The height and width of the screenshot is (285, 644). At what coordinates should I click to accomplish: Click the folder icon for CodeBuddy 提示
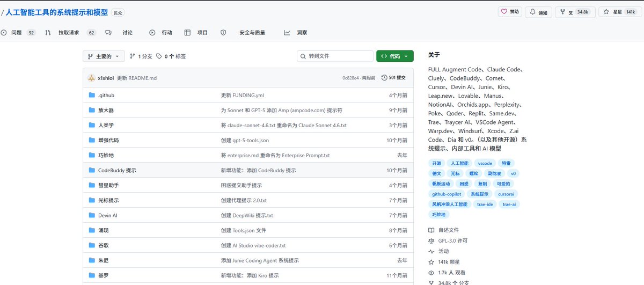tap(92, 171)
